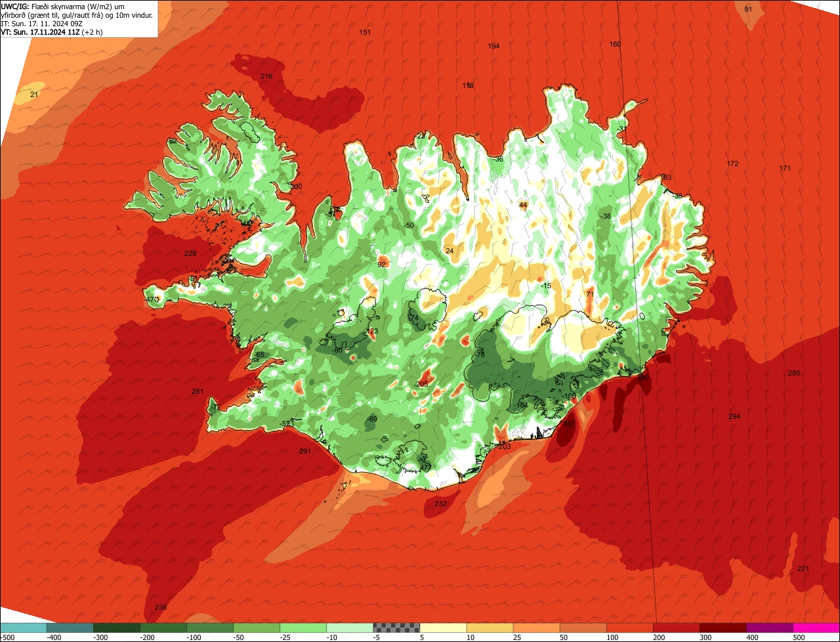The image size is (840, 642).
Task: Click the checkered -5 to 5 legend swatch
Action: pyautogui.click(x=396, y=628)
